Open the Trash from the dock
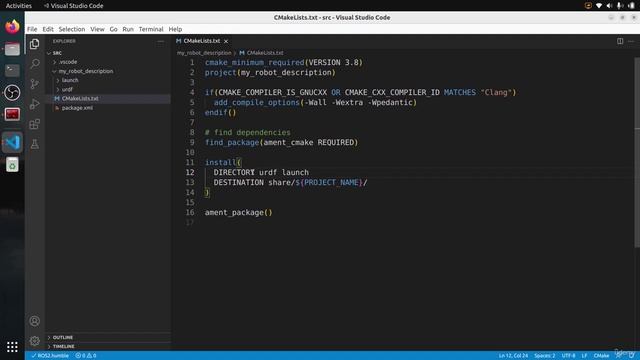The width and height of the screenshot is (640, 360). (x=12, y=164)
